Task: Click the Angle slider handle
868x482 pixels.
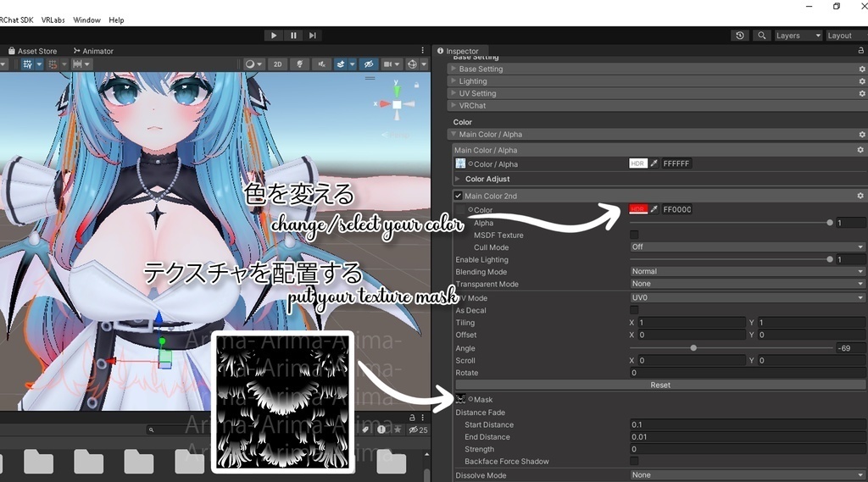Action: [693, 348]
